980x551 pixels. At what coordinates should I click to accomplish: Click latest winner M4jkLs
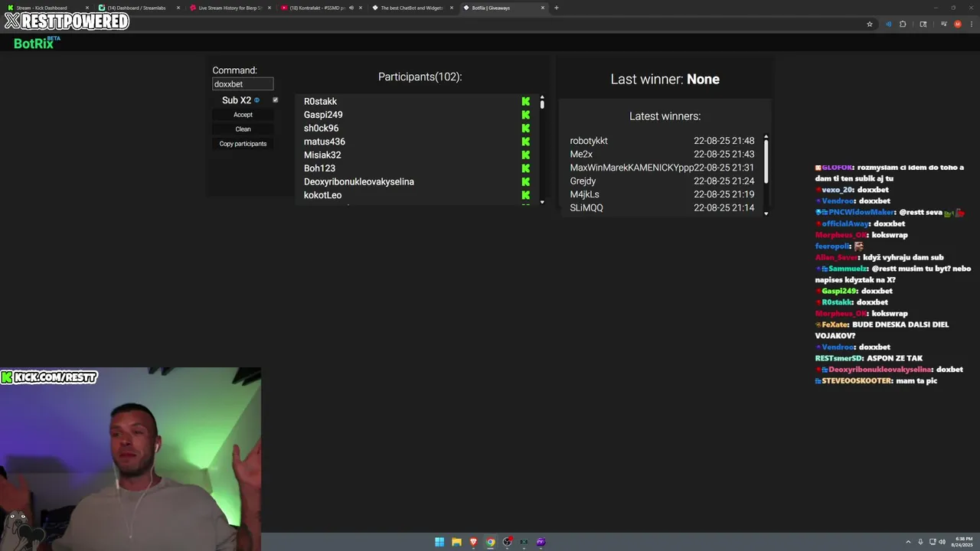[x=584, y=194]
